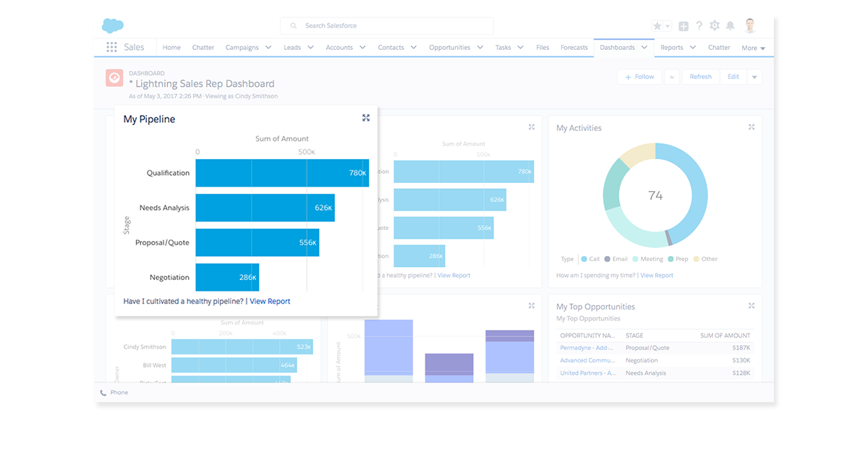Switch to the Forecasts tab
The image size is (868, 463).
click(574, 48)
